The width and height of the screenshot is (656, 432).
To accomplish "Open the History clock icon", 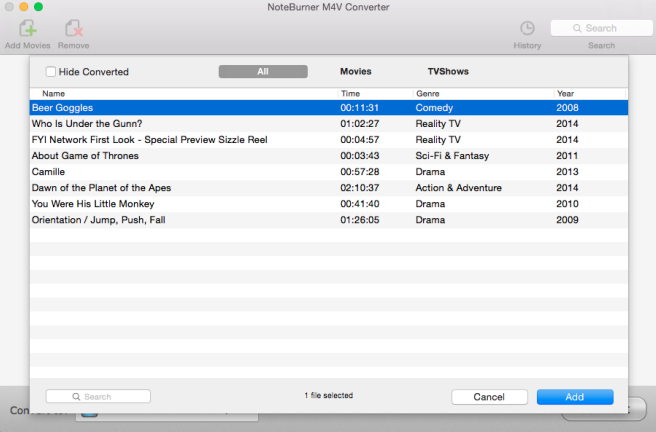I will (527, 29).
